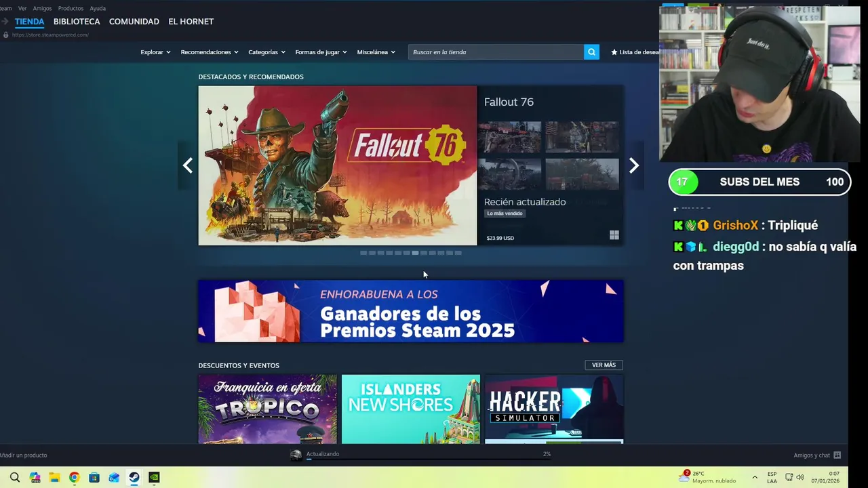868x488 pixels.
Task: Open Microsoft Store taskbar icon
Action: (94, 477)
